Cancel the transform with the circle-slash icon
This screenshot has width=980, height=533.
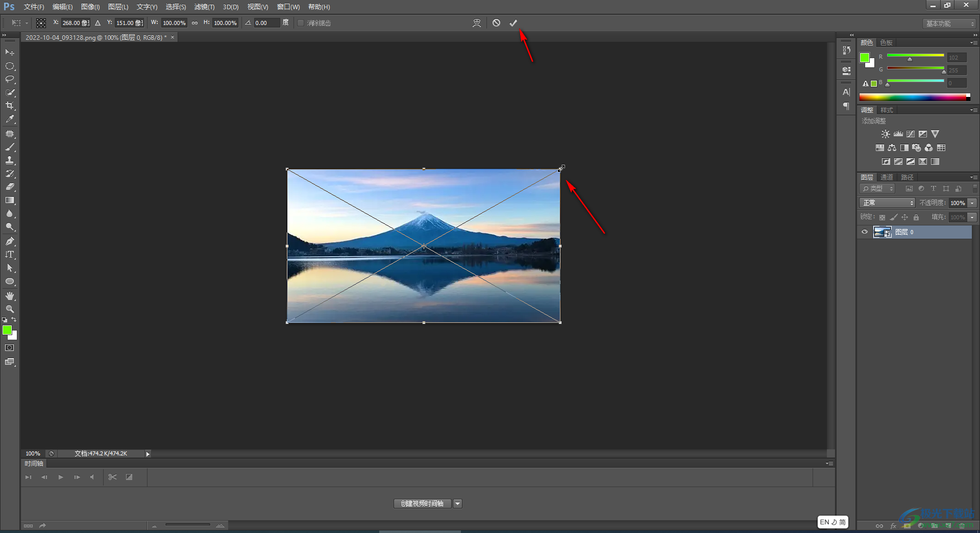click(496, 23)
